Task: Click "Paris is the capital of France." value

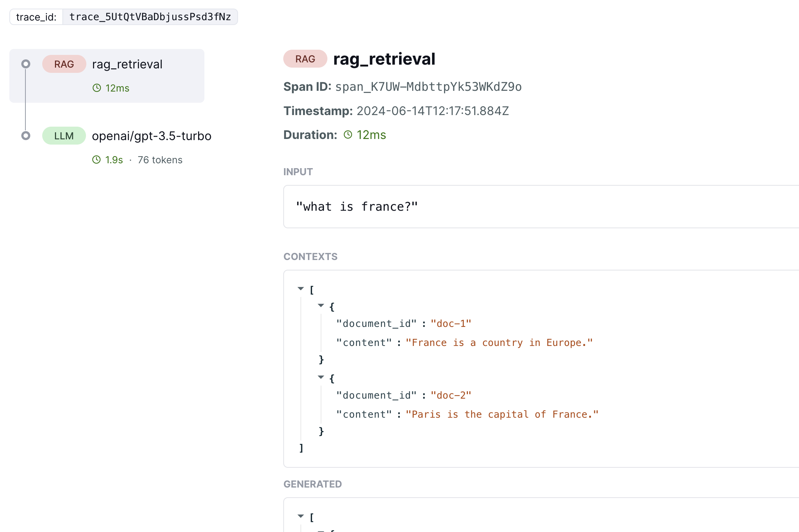Action: pyautogui.click(x=502, y=414)
